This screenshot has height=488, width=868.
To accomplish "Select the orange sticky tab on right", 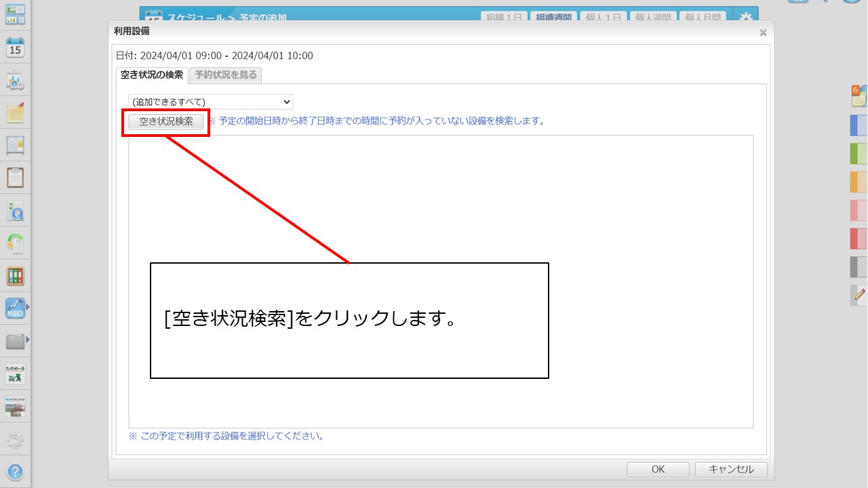I will (859, 182).
